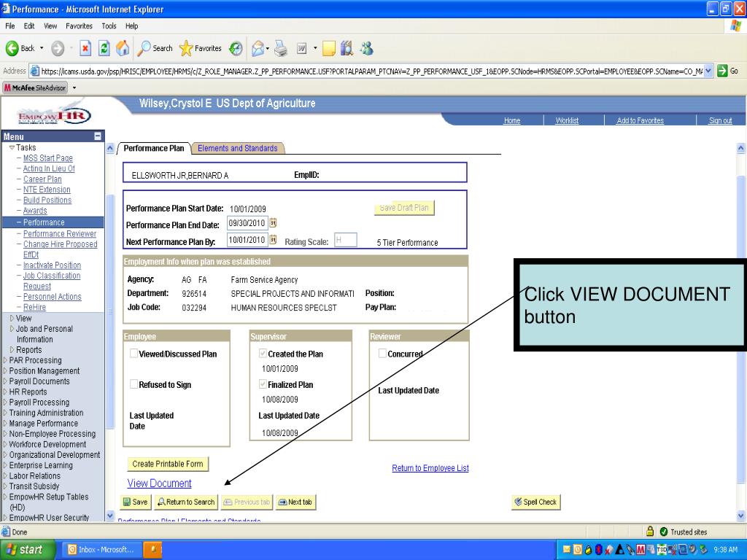This screenshot has width=747, height=560.
Task: Open calendar for Next Performance Plan By
Action: click(274, 239)
